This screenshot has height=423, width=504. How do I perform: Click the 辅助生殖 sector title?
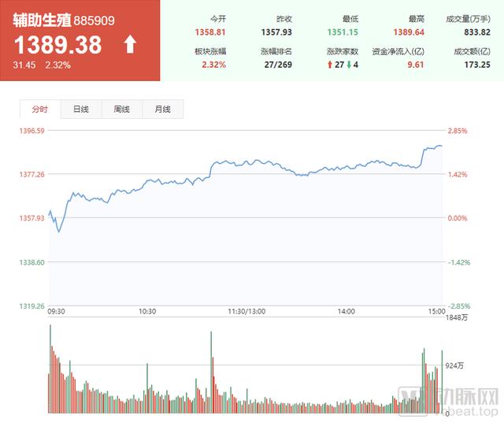pos(42,20)
